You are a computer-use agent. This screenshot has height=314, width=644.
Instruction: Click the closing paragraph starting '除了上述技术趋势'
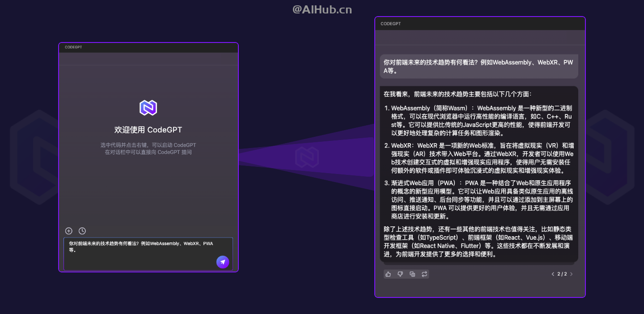(479, 242)
